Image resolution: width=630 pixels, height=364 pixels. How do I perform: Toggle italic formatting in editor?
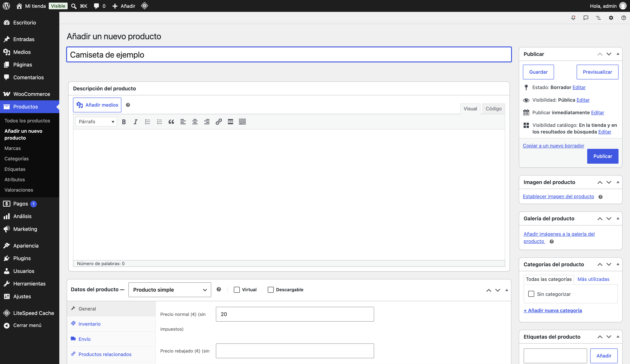(135, 122)
